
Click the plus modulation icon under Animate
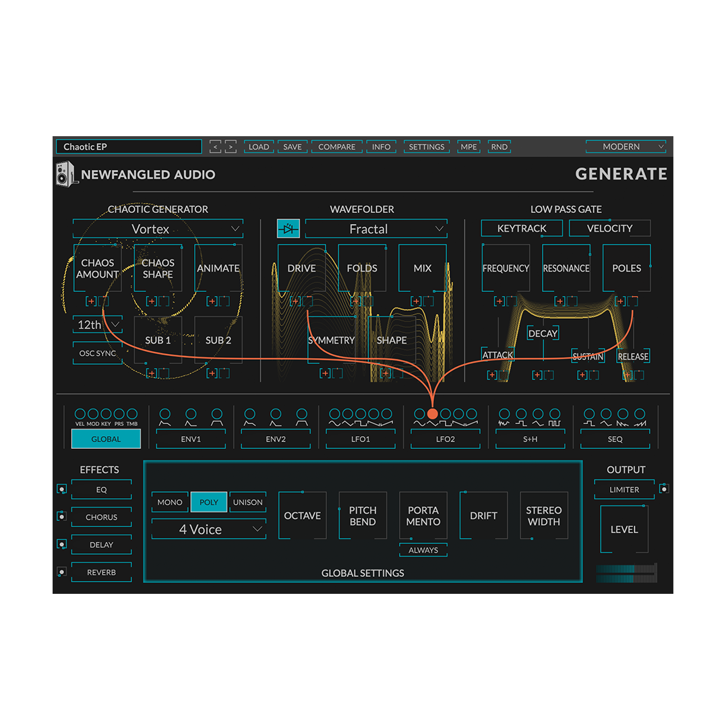point(212,301)
